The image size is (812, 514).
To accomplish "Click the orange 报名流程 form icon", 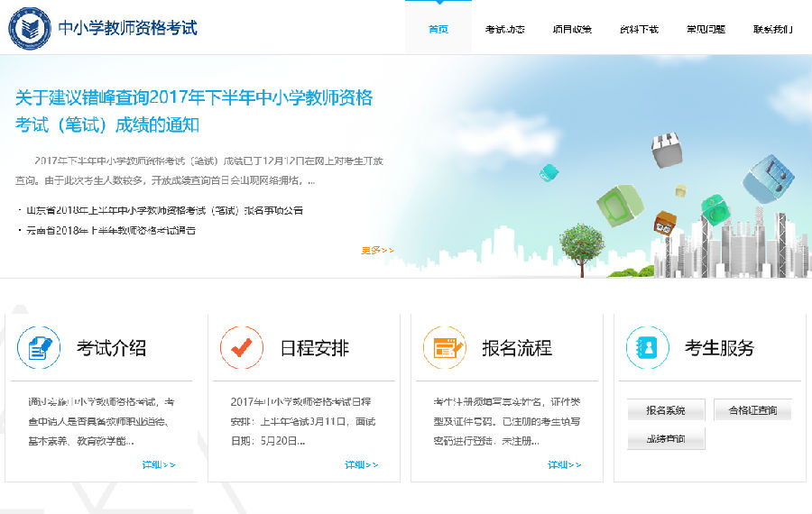I will (445, 348).
